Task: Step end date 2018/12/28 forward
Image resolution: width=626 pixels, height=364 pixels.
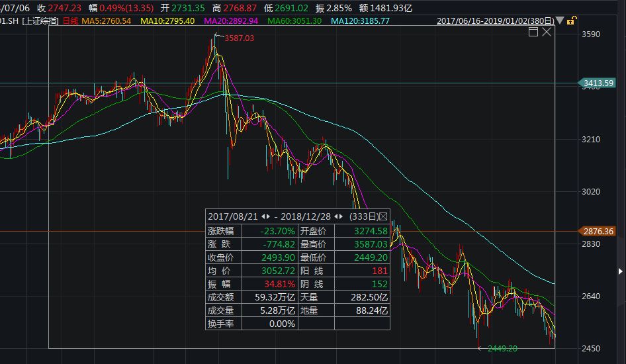Action: (x=341, y=216)
